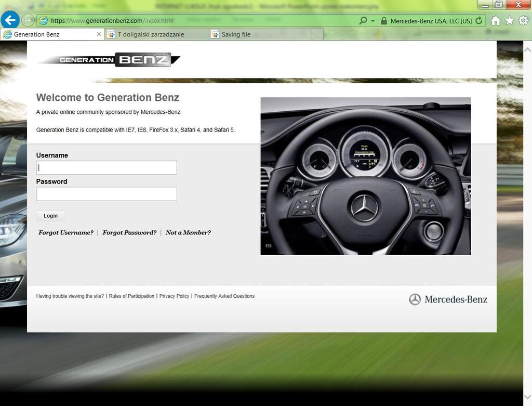This screenshot has width=532, height=406.
Task: Click the Welcome to Generation Benz heading
Action: tap(108, 97)
